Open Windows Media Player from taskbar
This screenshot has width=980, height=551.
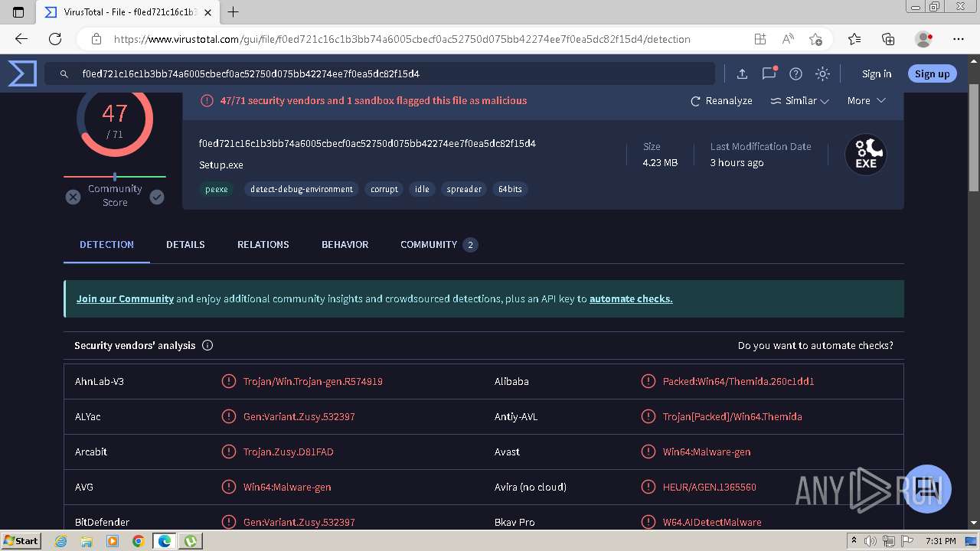point(113,541)
